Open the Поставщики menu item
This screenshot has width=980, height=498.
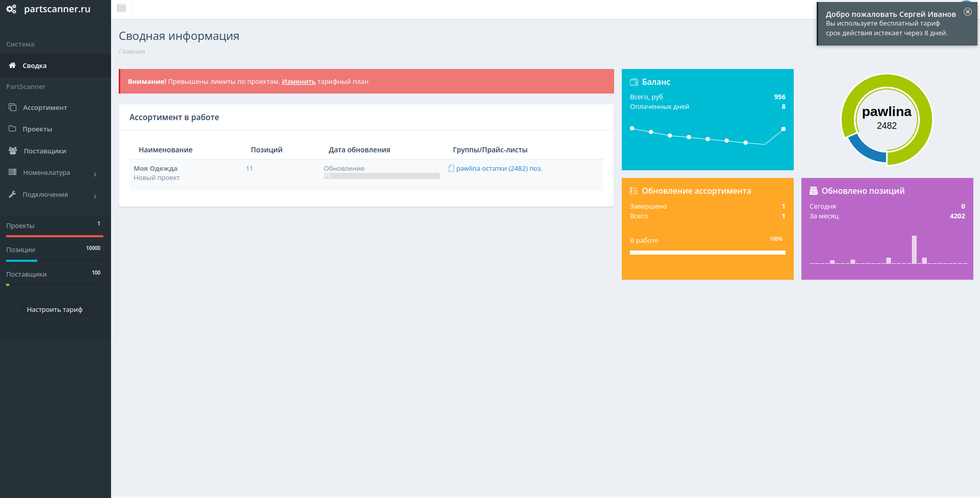[45, 151]
